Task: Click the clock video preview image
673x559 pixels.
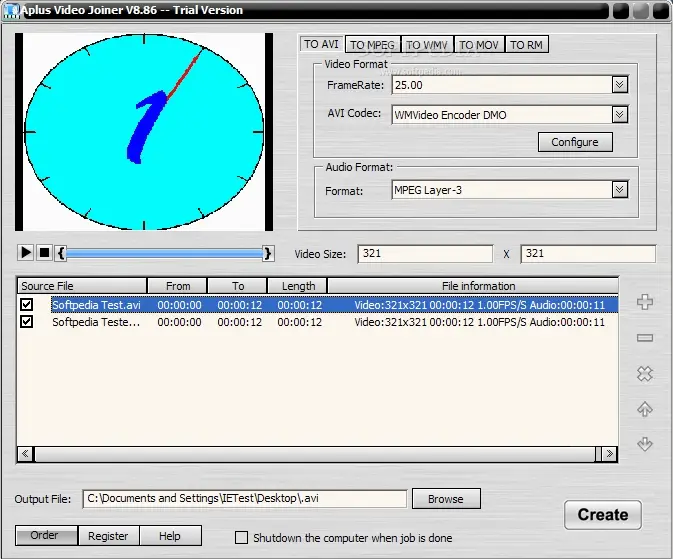Action: pyautogui.click(x=144, y=132)
